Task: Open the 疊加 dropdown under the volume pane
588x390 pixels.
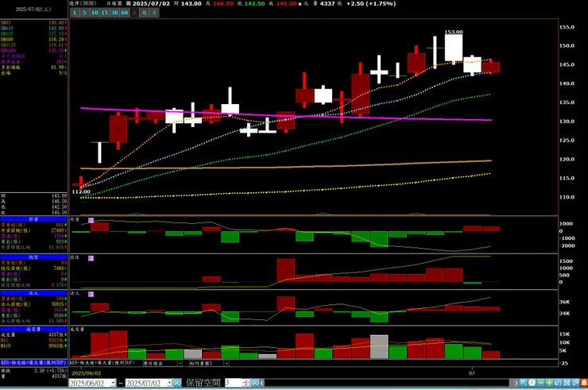Action: coord(180,363)
